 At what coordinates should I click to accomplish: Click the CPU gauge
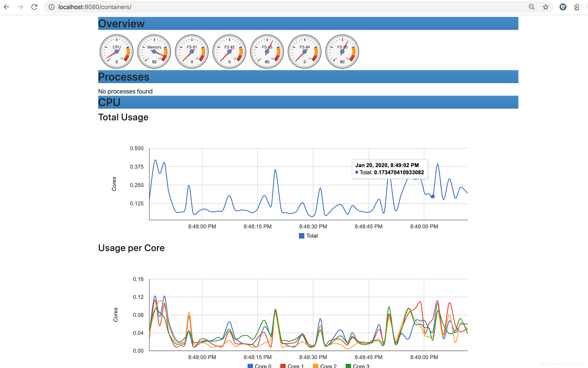tap(117, 51)
